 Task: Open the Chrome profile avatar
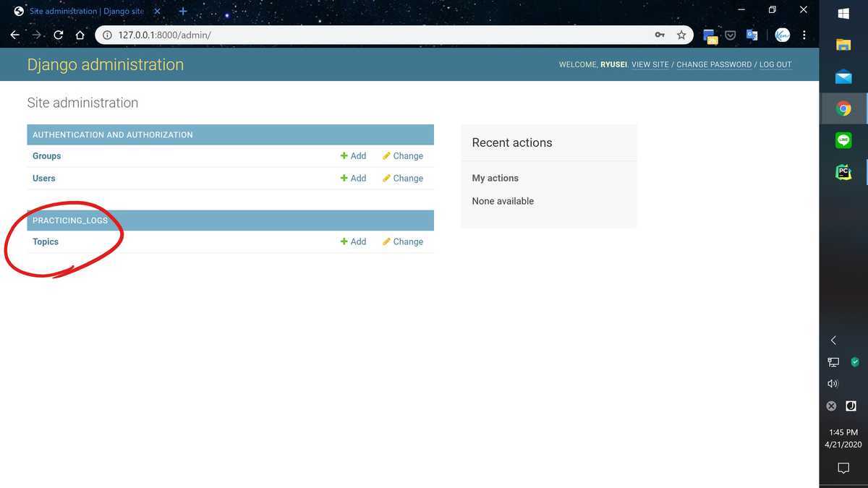click(x=782, y=35)
